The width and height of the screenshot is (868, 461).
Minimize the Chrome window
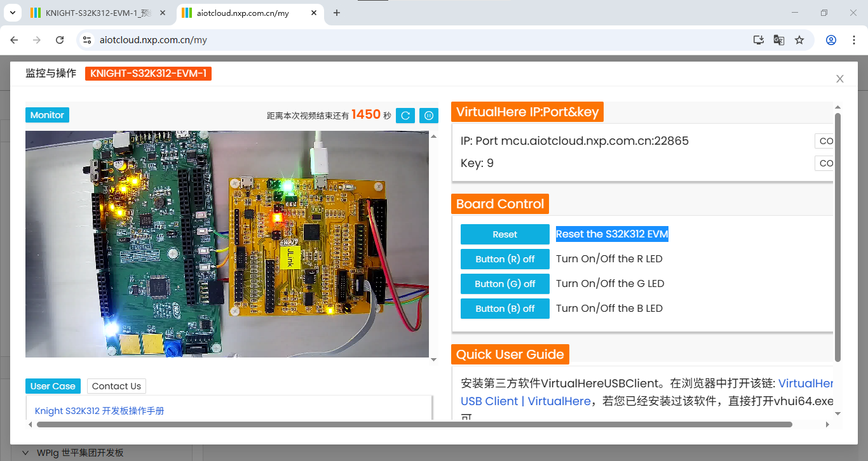(x=795, y=13)
